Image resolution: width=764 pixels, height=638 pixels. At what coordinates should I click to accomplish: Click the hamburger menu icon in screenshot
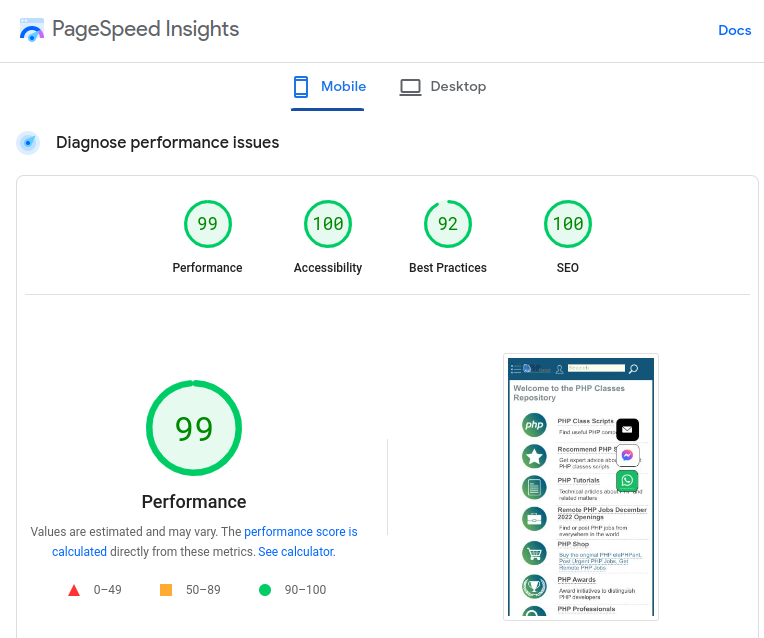pyautogui.click(x=516, y=369)
